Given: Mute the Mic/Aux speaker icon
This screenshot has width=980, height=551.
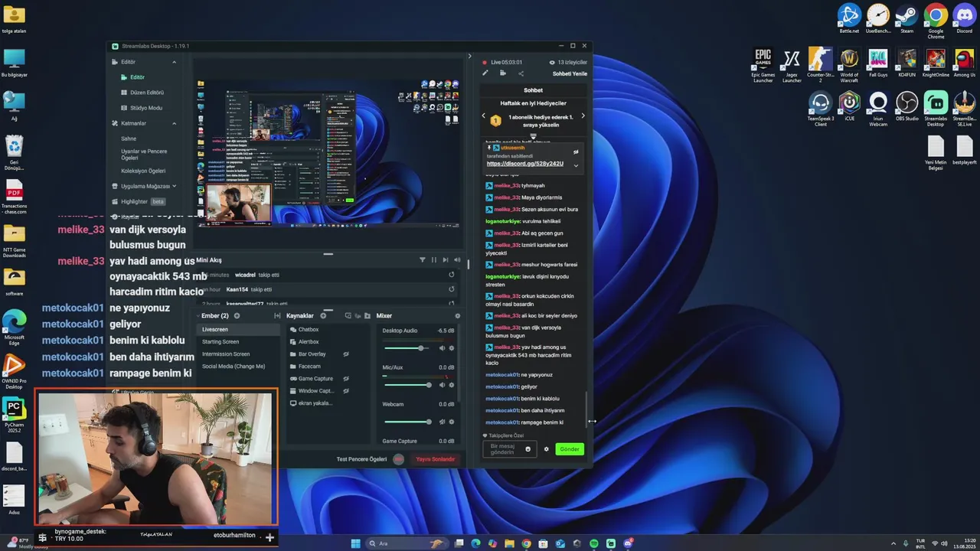Looking at the screenshot, I should pos(442,385).
